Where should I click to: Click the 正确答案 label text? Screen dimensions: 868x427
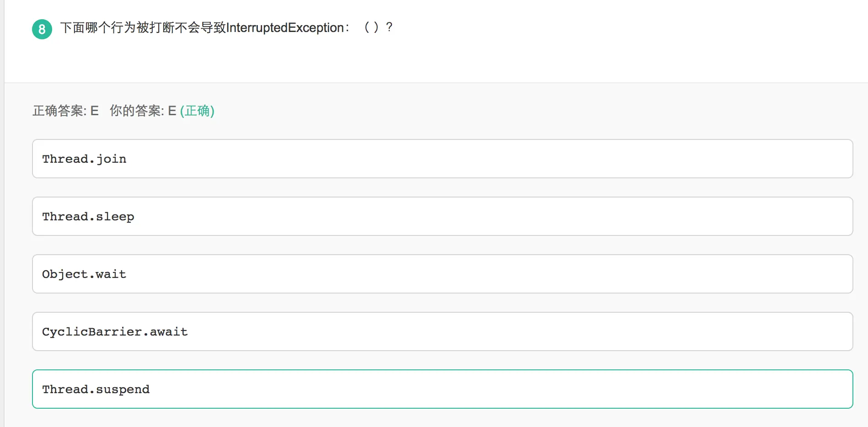59,111
